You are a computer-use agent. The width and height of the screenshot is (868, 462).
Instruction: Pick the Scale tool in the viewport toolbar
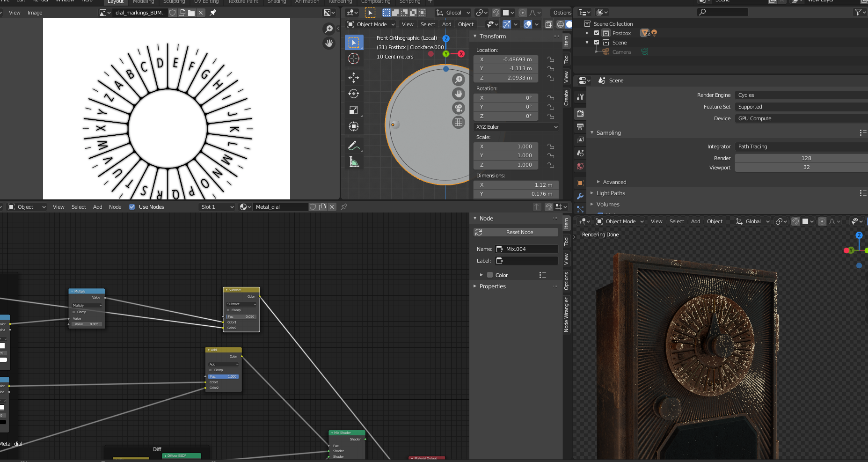[x=354, y=110]
